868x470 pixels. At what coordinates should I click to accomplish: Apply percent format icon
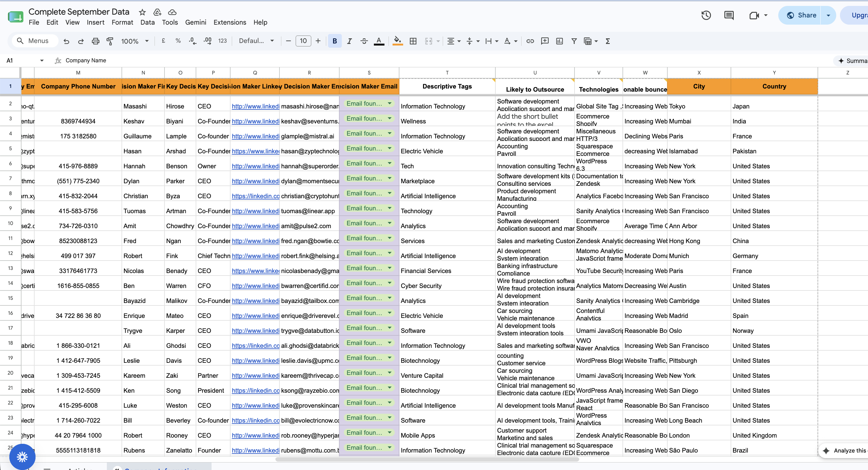[x=178, y=41]
